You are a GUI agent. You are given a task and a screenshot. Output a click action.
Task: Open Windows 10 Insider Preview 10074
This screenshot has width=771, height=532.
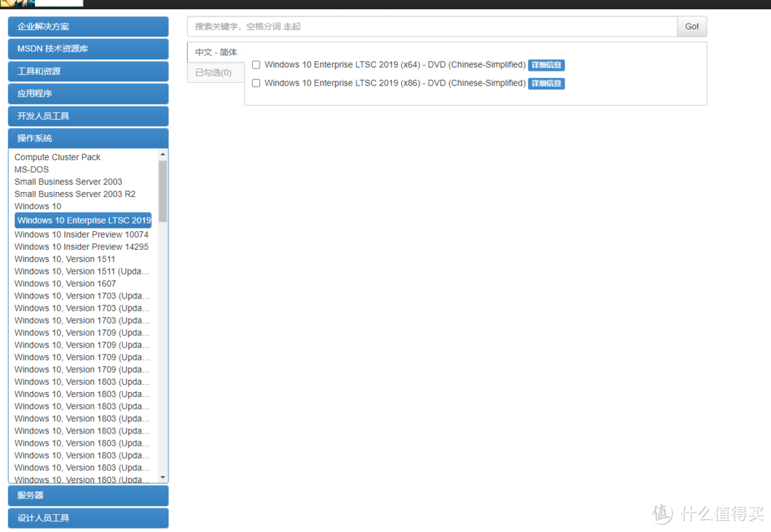pyautogui.click(x=81, y=234)
